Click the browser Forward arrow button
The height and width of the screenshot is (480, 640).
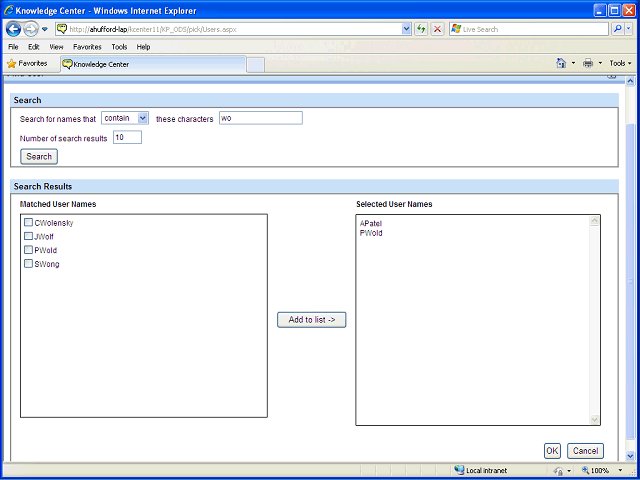coord(31,29)
